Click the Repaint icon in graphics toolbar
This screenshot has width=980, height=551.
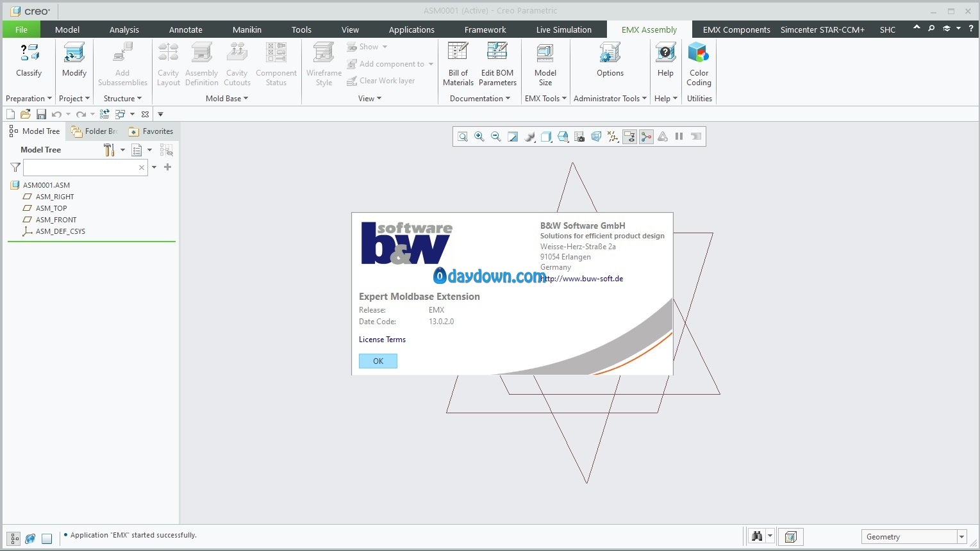(x=513, y=136)
